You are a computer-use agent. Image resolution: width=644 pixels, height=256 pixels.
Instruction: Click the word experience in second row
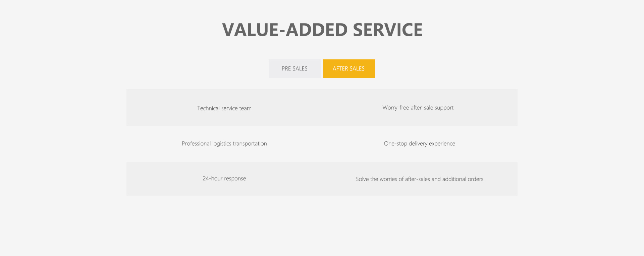click(442, 144)
